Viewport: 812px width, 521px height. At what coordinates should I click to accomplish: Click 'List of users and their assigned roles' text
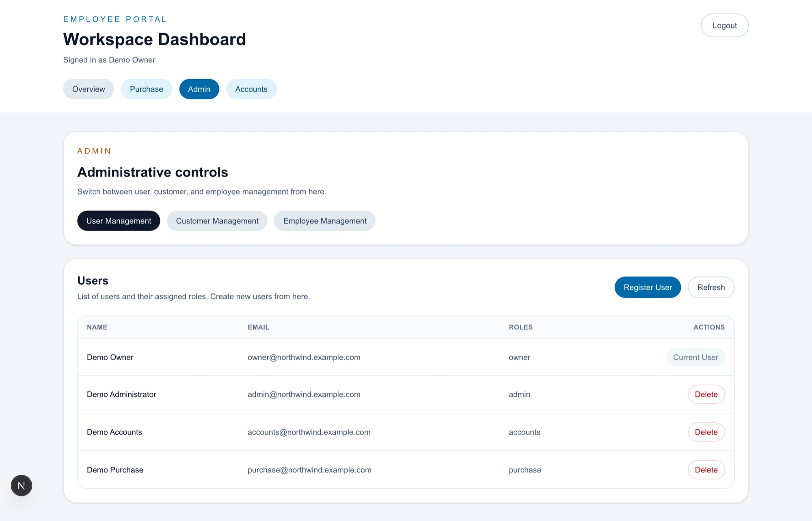[194, 297]
